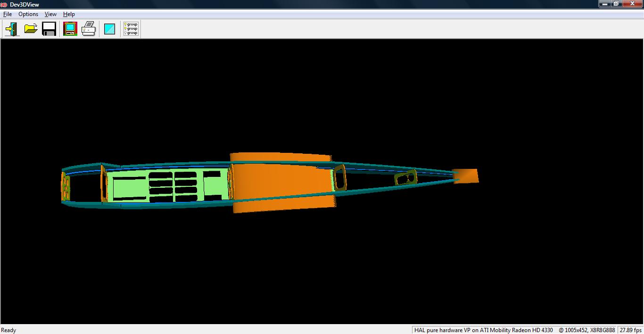The image size is (644, 334).
Task: Open the groups list toolbar icon
Action: tap(131, 29)
